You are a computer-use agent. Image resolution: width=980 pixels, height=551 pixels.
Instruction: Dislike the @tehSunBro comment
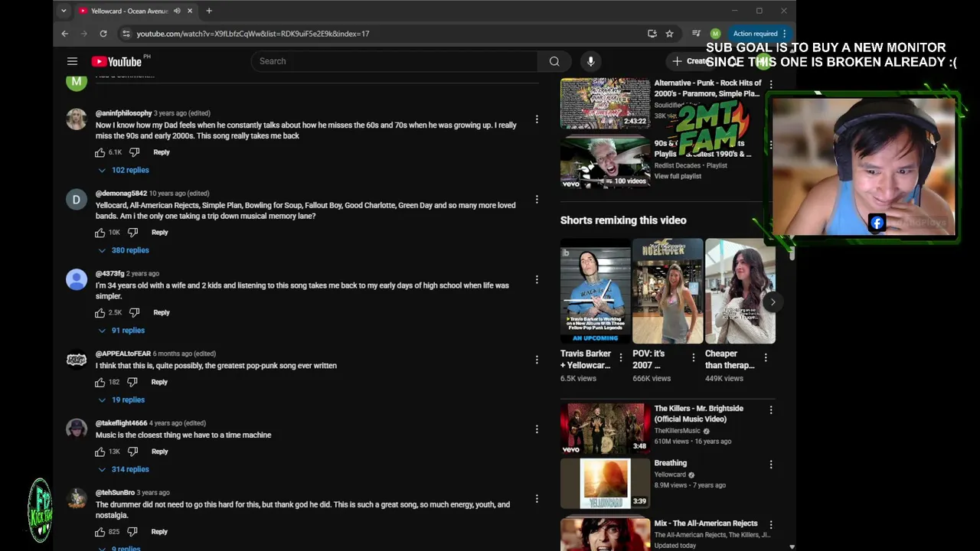coord(132,532)
